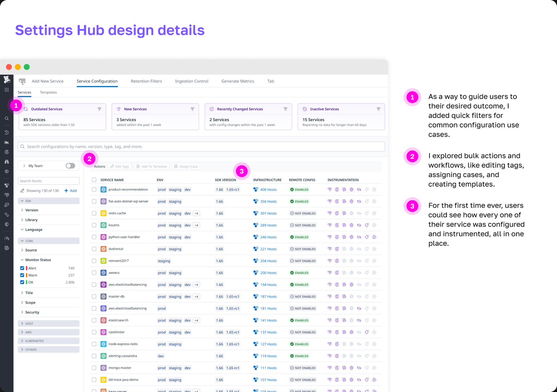Screen dimensions: 557x392
Task: Toggle the My Team switch
Action: click(70, 166)
